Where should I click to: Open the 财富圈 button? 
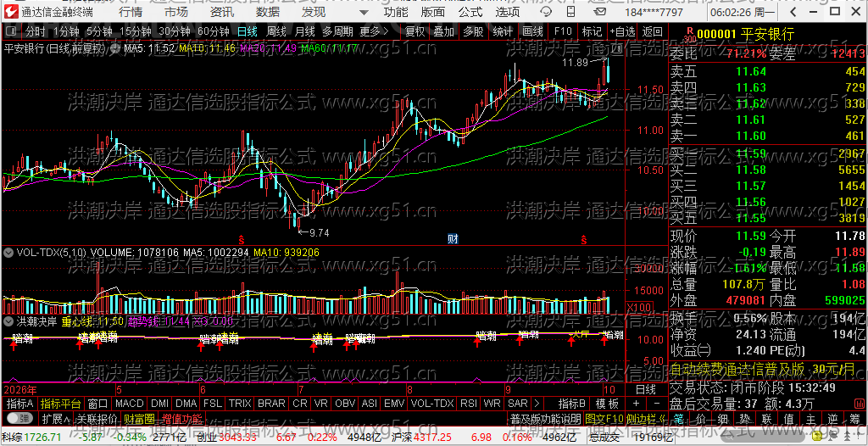(138, 418)
